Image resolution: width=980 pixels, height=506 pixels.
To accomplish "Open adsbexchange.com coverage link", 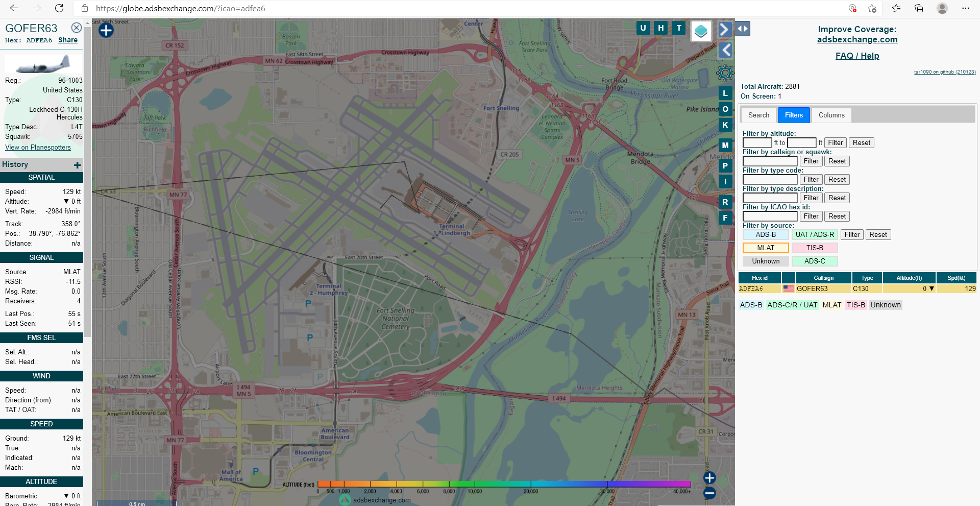I will point(857,39).
